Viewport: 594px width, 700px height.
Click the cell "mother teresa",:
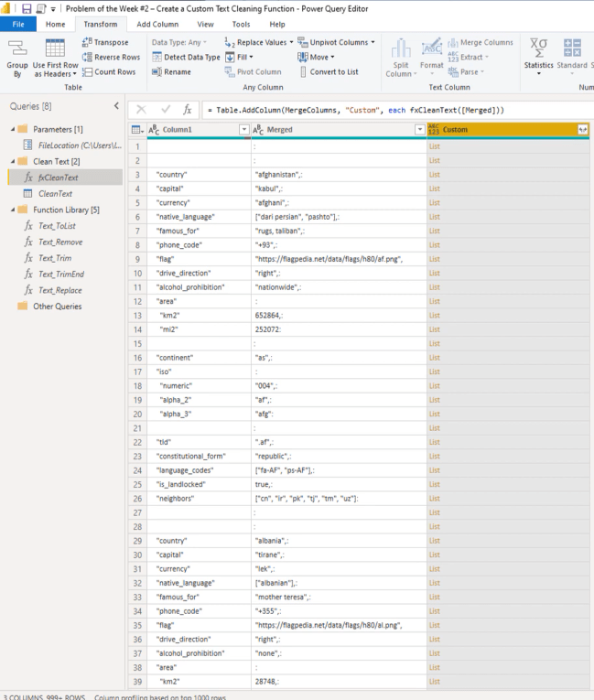pos(339,597)
